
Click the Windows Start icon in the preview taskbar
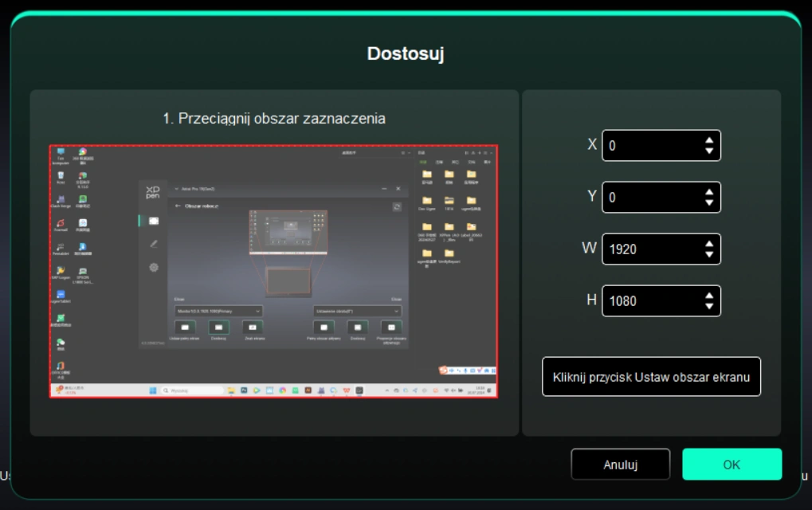tap(153, 390)
